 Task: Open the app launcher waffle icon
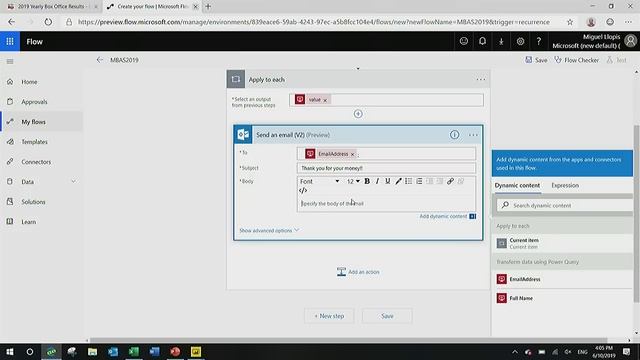tap(10, 41)
